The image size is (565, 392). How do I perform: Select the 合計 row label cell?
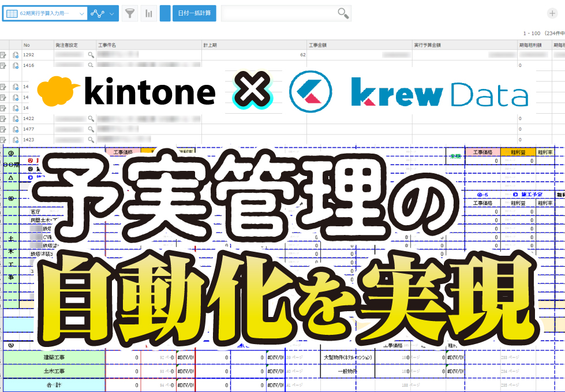tap(54, 385)
